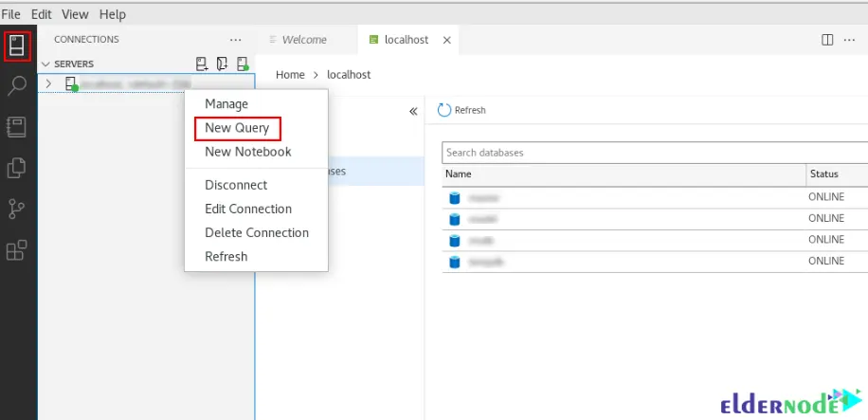Open the Connections view in activity bar
Screen dimensions: 868x420
click(17, 46)
